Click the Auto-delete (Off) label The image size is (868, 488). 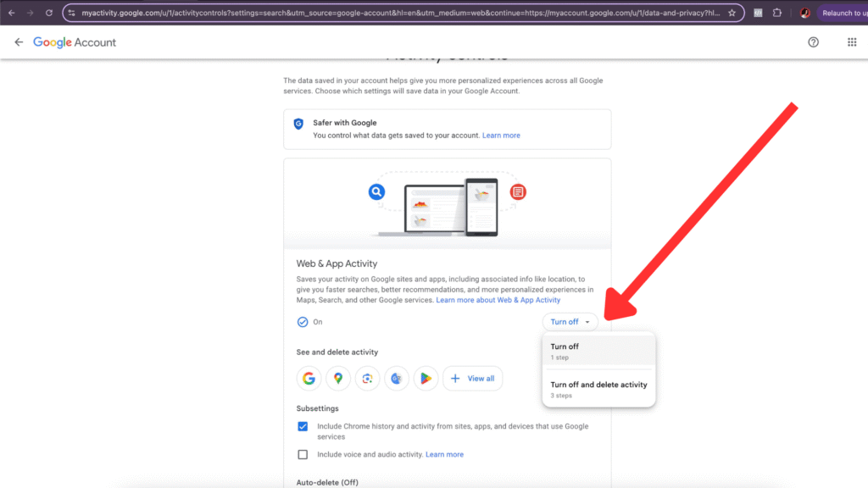coord(327,482)
